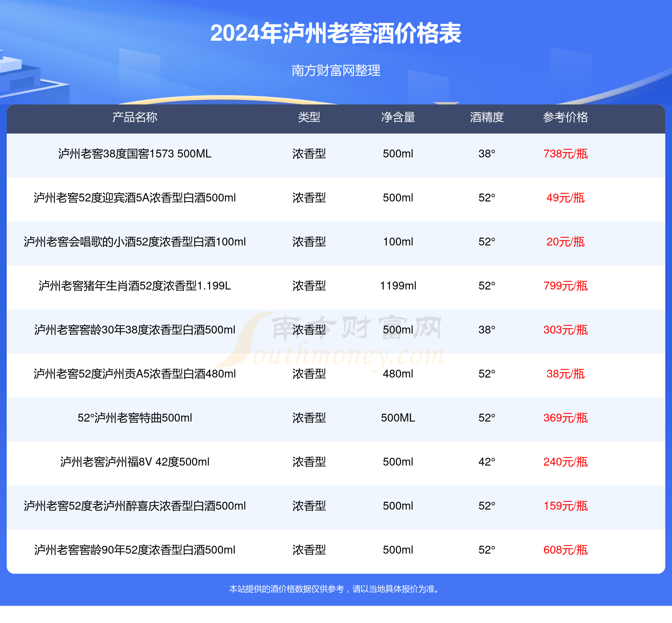Click 52° in the 迎宾酒5A row
672x623 pixels.
click(487, 198)
